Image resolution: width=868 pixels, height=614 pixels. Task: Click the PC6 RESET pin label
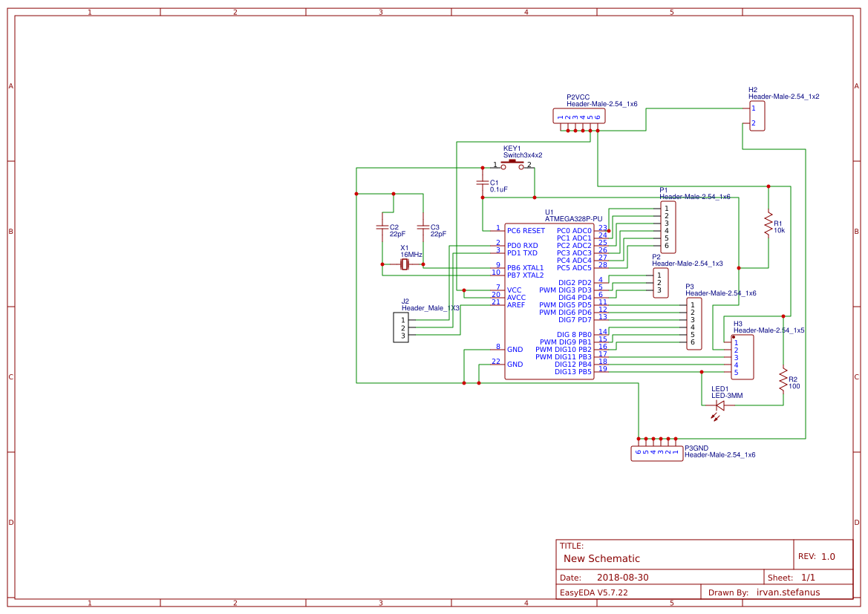tap(526, 231)
